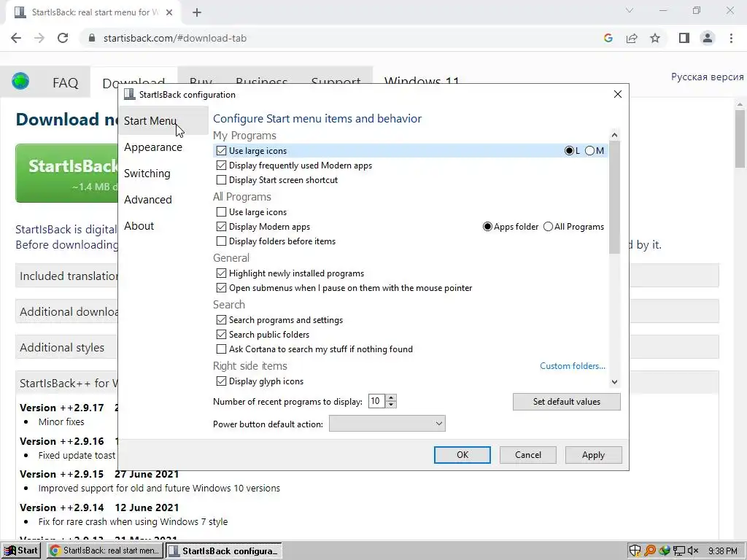Click the network tray icon
The image size is (747, 560).
click(x=679, y=551)
